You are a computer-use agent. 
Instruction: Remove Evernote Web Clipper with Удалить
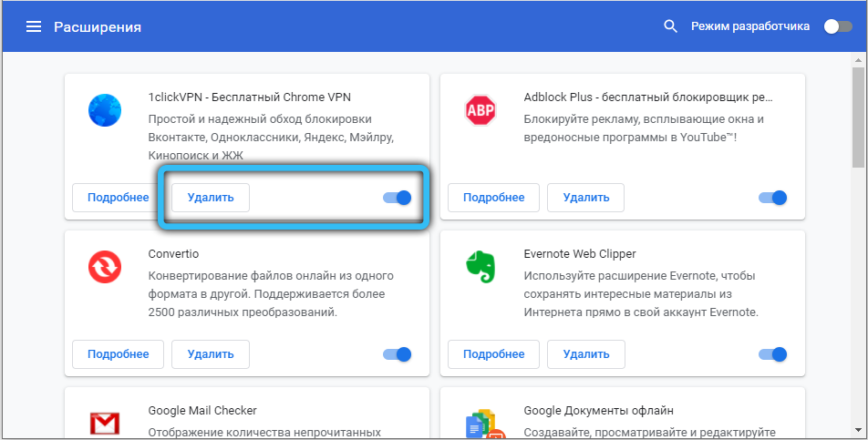[586, 354]
